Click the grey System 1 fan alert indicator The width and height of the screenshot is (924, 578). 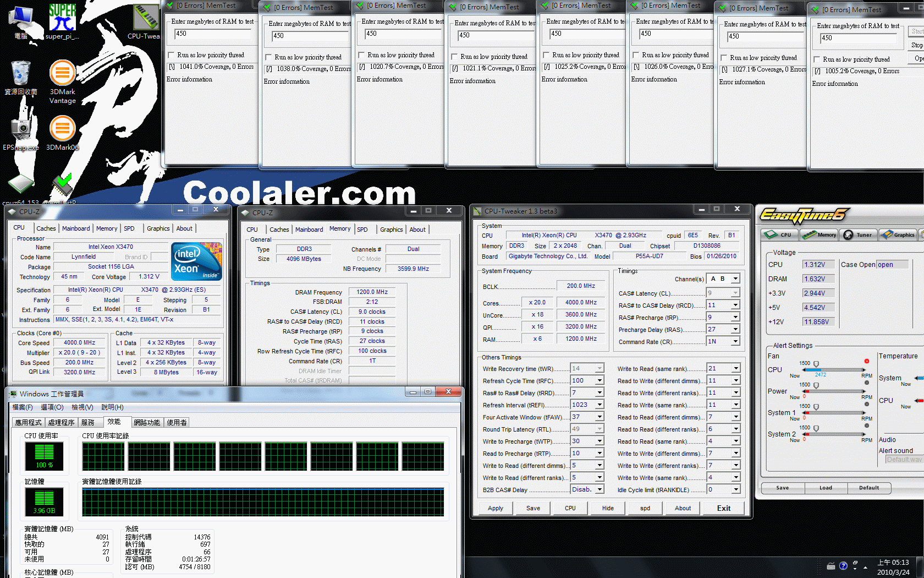click(x=867, y=404)
